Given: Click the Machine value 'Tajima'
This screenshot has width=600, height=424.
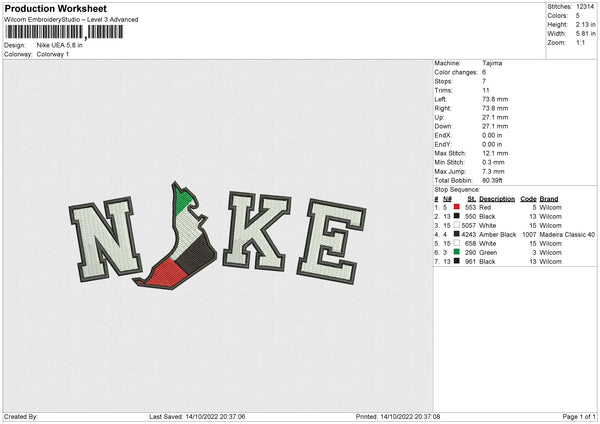Looking at the screenshot, I should pyautogui.click(x=492, y=63).
